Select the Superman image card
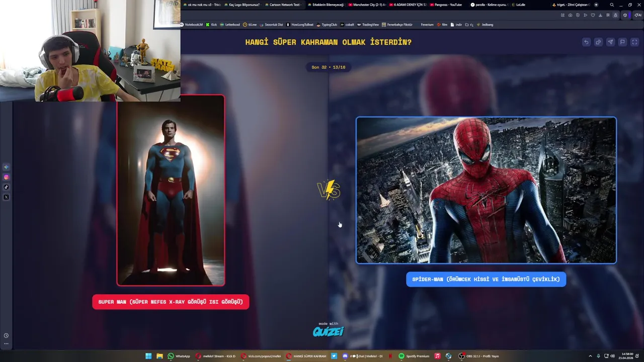 point(171,191)
